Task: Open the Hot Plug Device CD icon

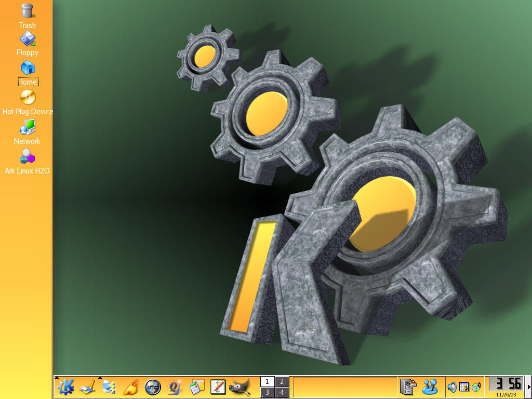Action: pos(28,97)
